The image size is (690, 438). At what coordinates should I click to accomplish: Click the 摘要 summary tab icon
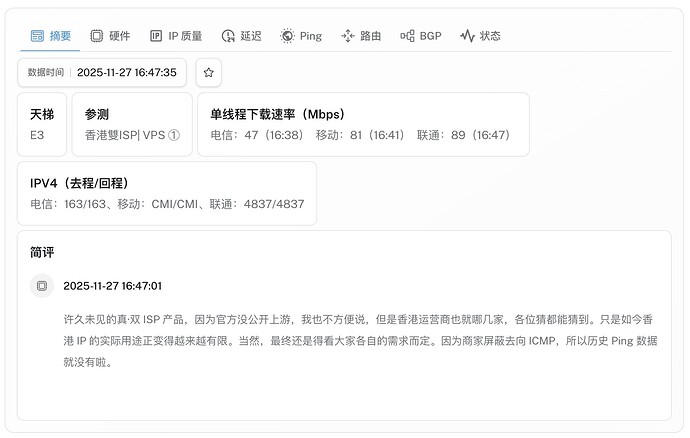coord(37,36)
